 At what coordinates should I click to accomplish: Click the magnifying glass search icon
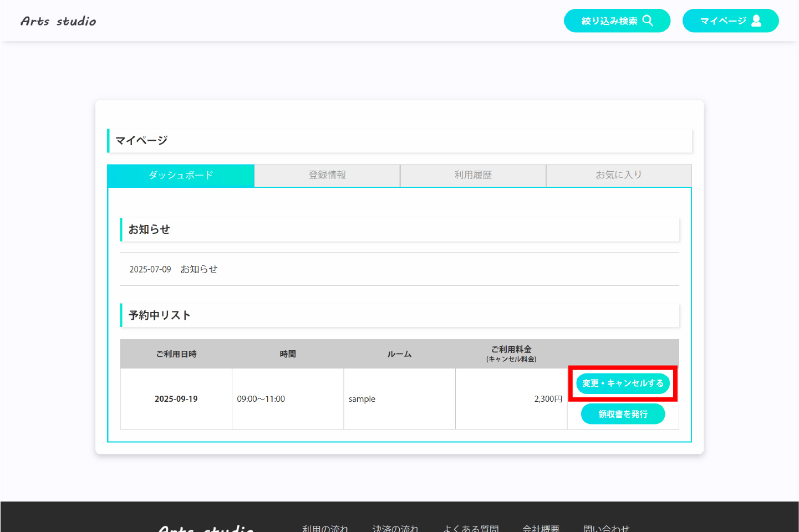[648, 21]
